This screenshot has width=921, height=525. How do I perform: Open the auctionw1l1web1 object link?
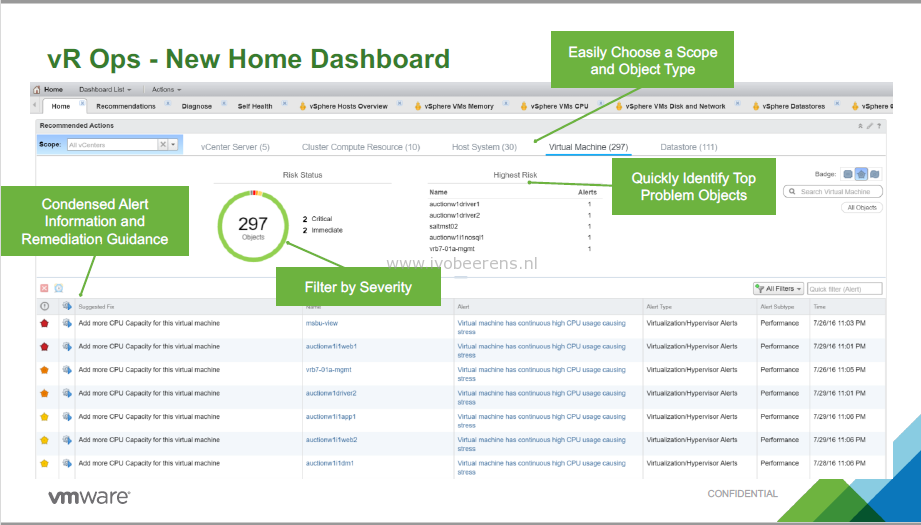(331, 346)
